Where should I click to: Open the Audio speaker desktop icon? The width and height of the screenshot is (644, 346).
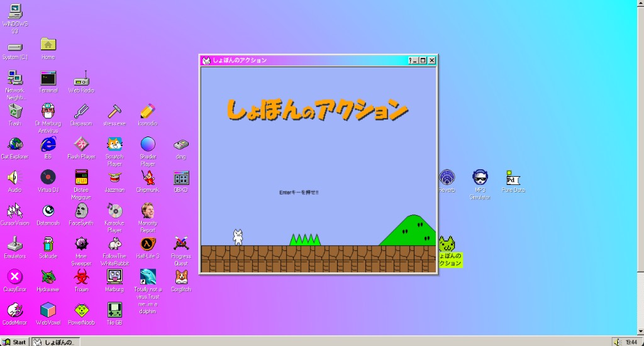pos(15,177)
